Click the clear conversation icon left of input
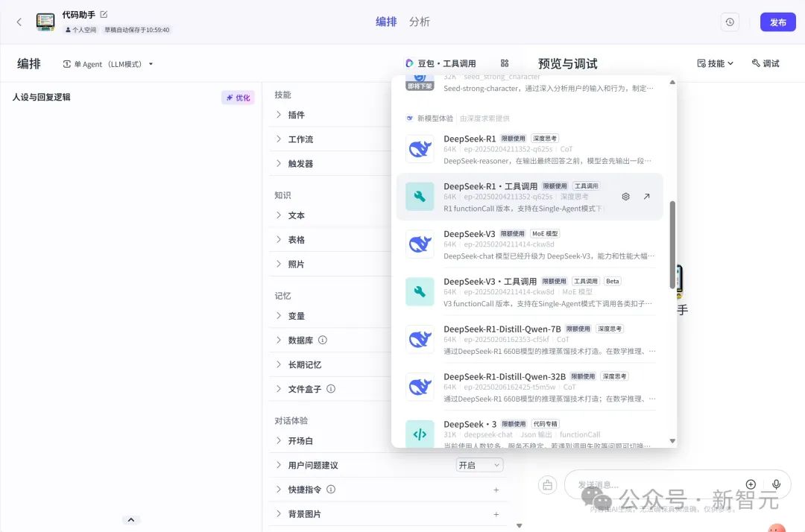 coord(548,485)
